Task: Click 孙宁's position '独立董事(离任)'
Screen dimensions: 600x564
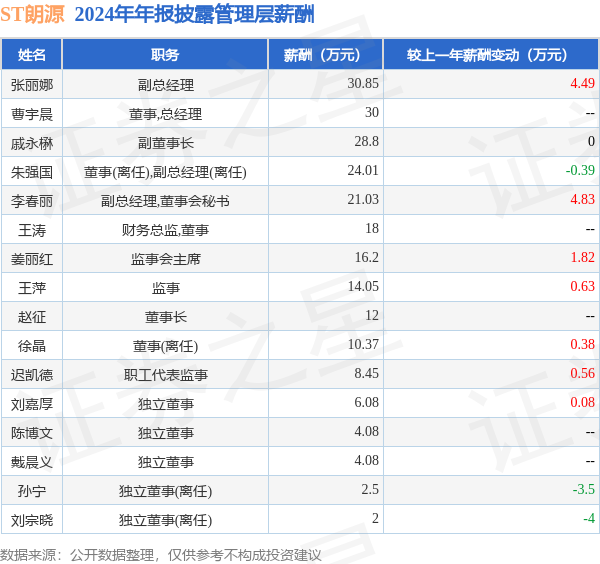Action: click(x=165, y=491)
